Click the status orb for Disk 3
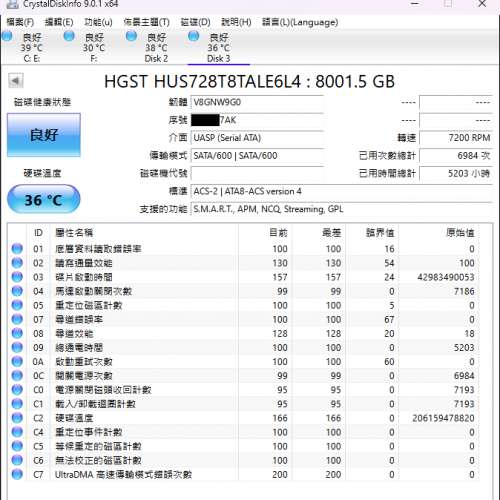 194,36
